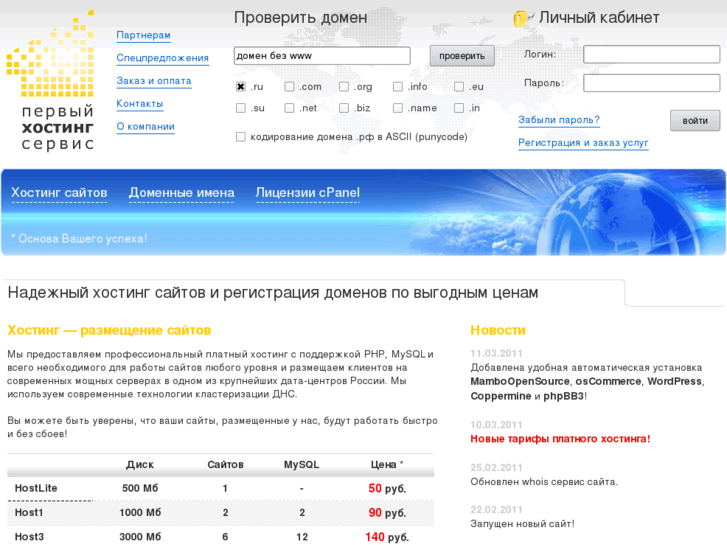Open Заказ и оплата link
Image resolution: width=727 pixels, height=545 pixels.
point(153,81)
